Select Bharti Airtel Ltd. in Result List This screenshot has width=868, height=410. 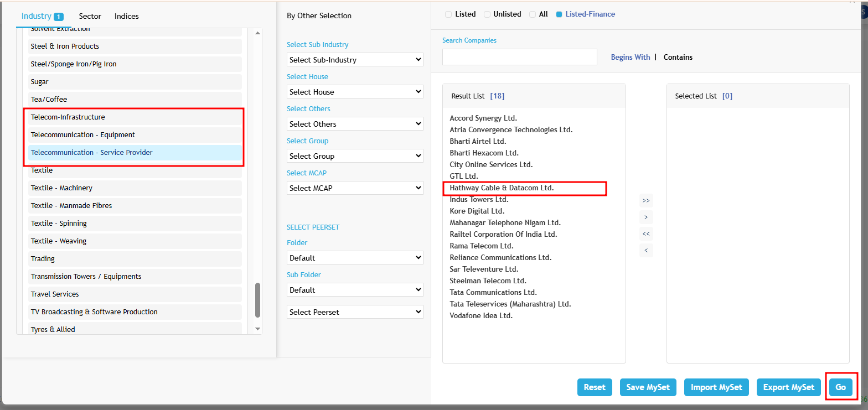pos(478,141)
